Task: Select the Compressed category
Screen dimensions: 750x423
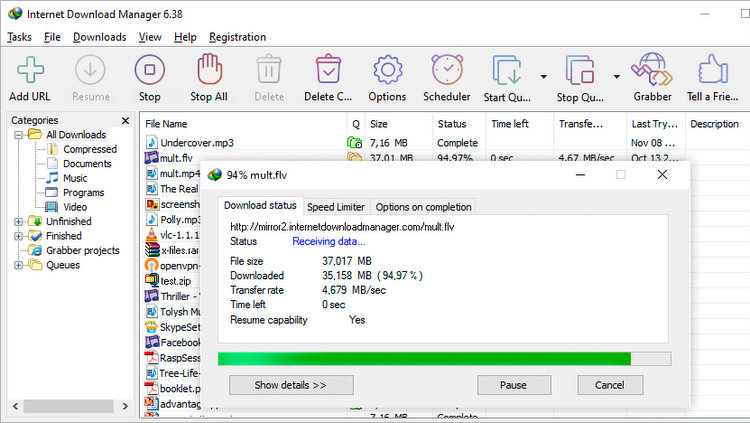Action: [89, 149]
